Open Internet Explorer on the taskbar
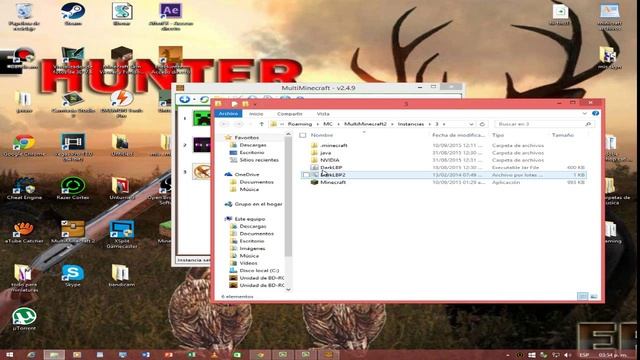The image size is (640, 360). click(x=31, y=355)
